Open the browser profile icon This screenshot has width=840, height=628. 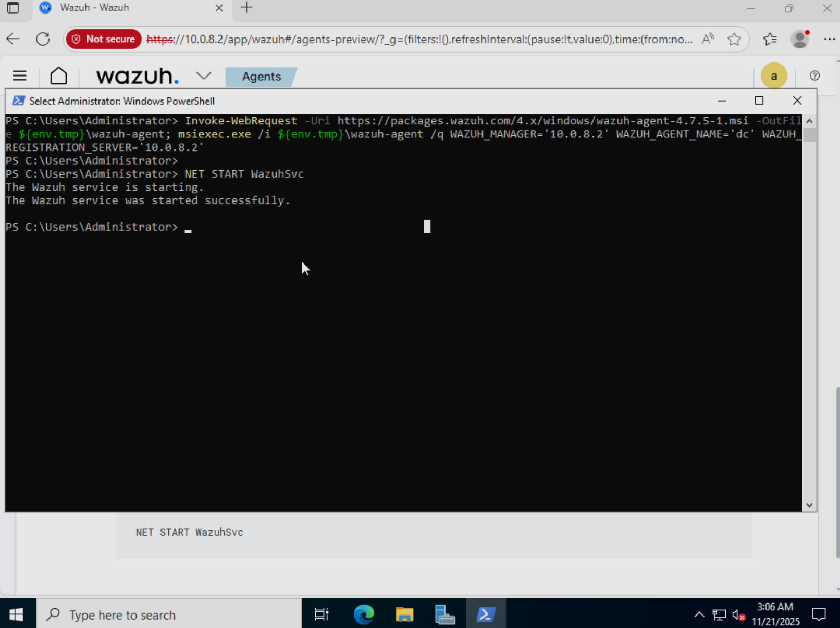coord(800,39)
